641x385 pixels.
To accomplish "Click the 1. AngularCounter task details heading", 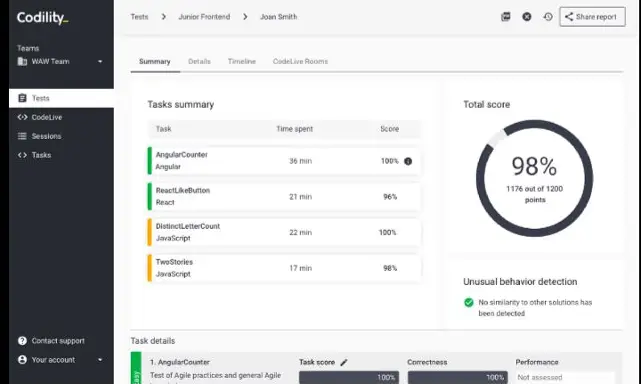I will coord(180,362).
